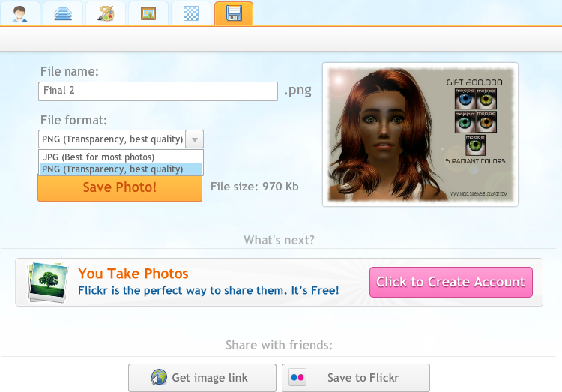Click the Flickr perfect way to share text

coord(208,290)
